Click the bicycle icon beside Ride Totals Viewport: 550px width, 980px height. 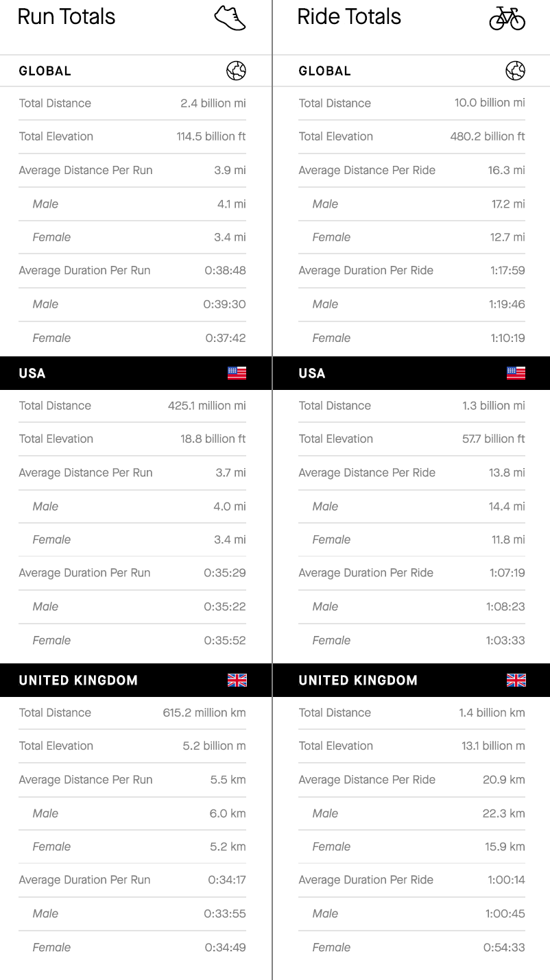(x=507, y=19)
